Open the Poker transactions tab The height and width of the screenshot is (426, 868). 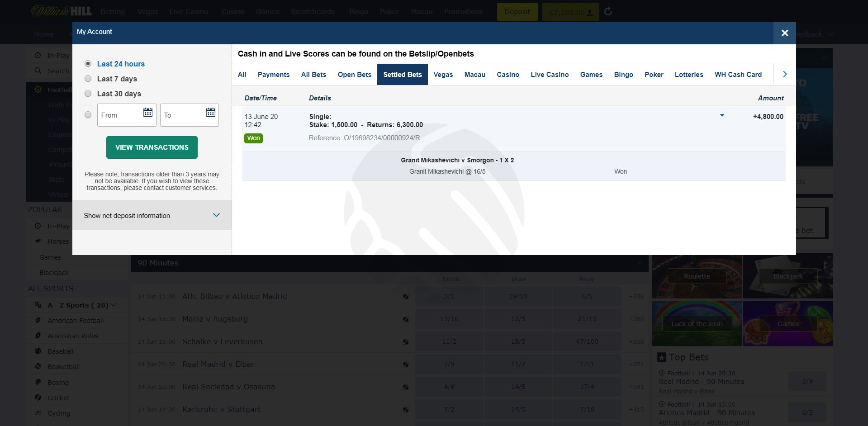654,74
